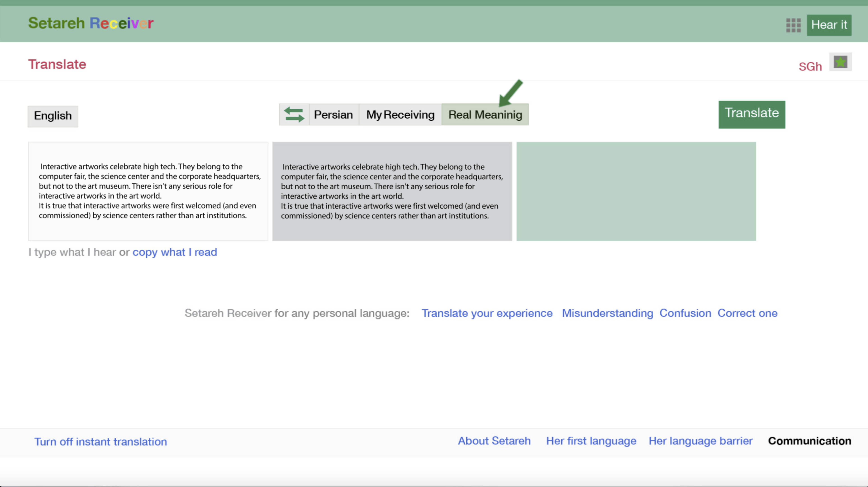Click inside the English source text box
The width and height of the screenshot is (868, 487).
pos(148,191)
